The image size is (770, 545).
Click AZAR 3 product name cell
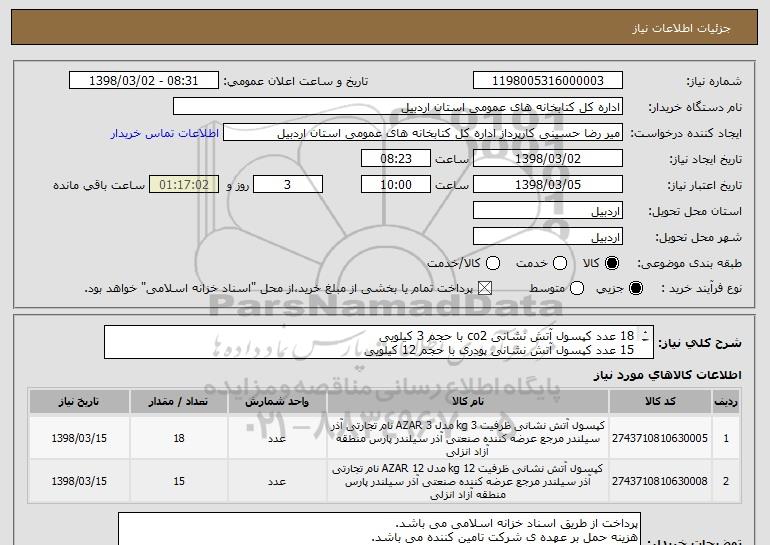click(x=468, y=438)
